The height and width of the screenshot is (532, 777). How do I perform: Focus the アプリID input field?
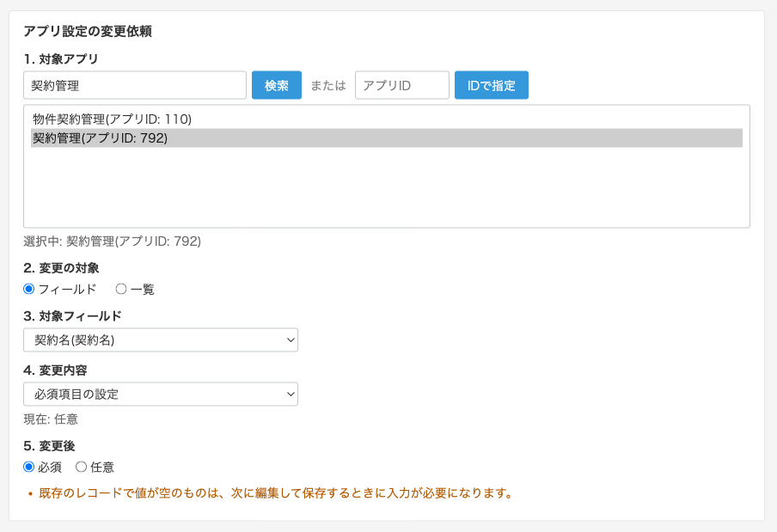pos(402,85)
